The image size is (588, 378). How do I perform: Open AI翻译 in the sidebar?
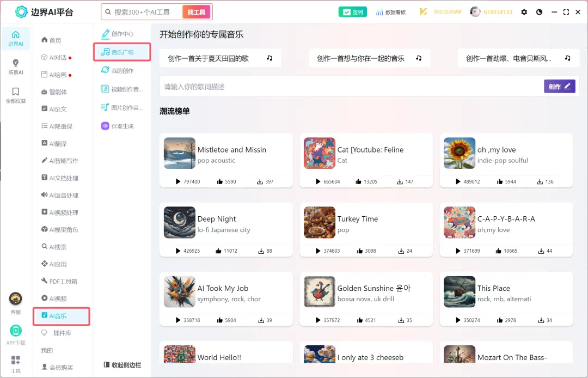coord(53,144)
